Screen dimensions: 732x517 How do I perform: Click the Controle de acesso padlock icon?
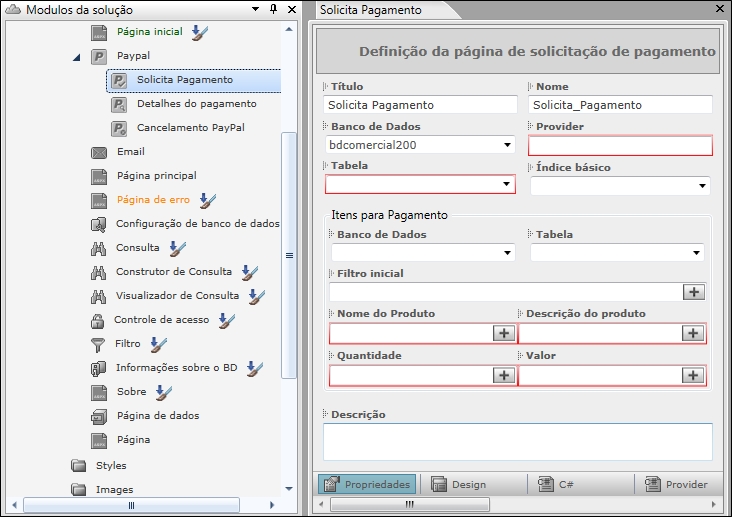98,321
